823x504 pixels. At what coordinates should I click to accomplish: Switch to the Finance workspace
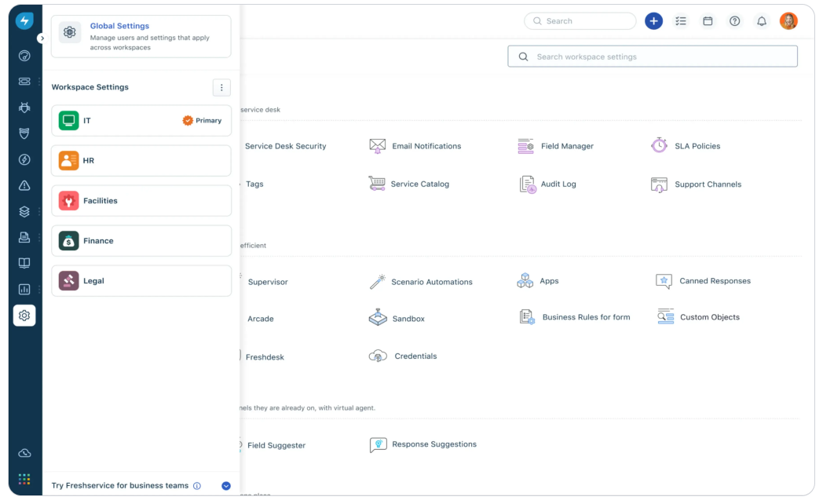[x=141, y=241]
